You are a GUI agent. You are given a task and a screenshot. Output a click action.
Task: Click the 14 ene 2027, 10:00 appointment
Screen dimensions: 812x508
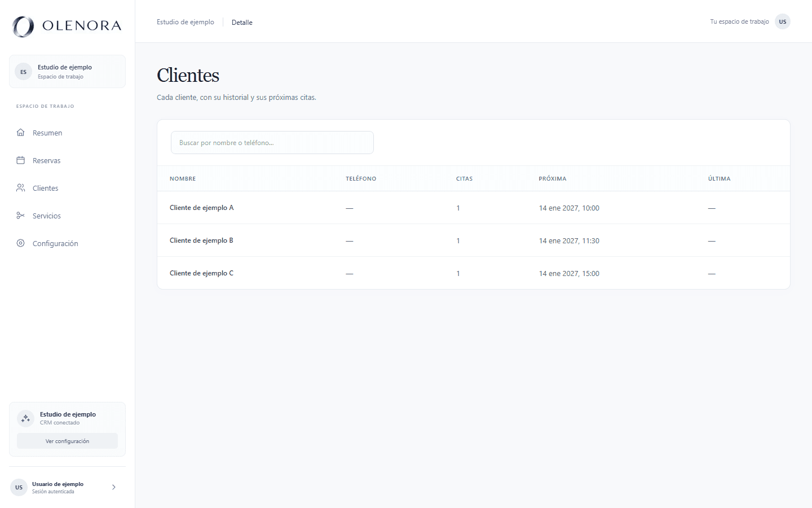pyautogui.click(x=569, y=208)
